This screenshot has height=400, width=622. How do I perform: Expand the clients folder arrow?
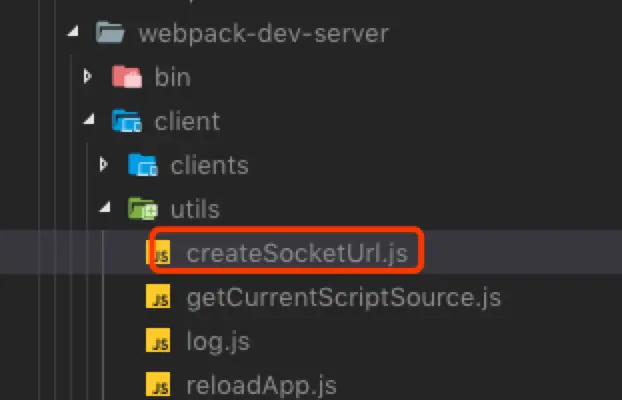104,164
